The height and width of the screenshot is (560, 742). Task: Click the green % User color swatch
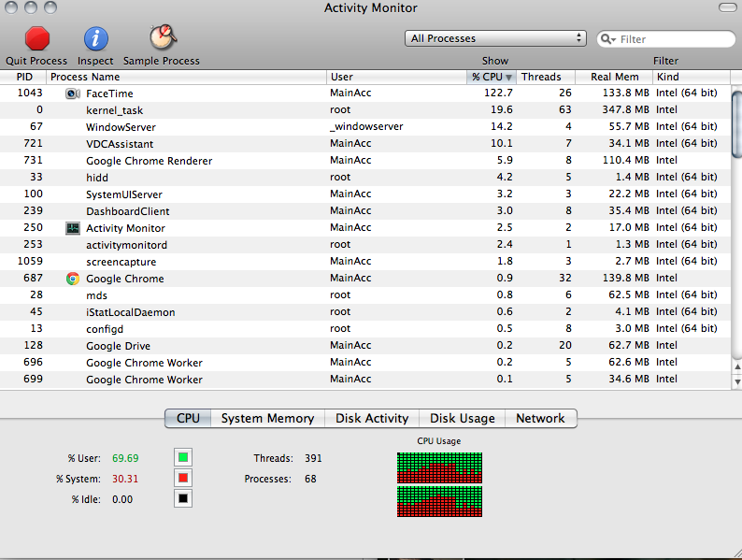pos(183,457)
